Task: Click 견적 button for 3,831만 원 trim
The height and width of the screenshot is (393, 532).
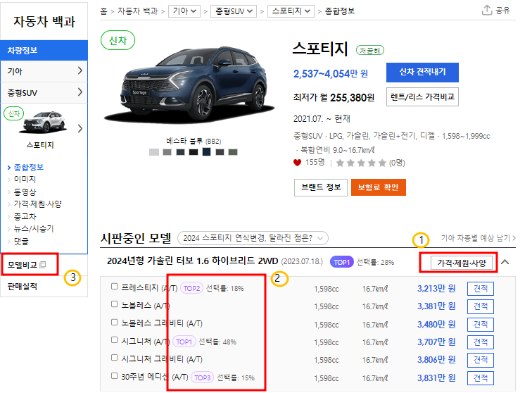Action: point(481,378)
